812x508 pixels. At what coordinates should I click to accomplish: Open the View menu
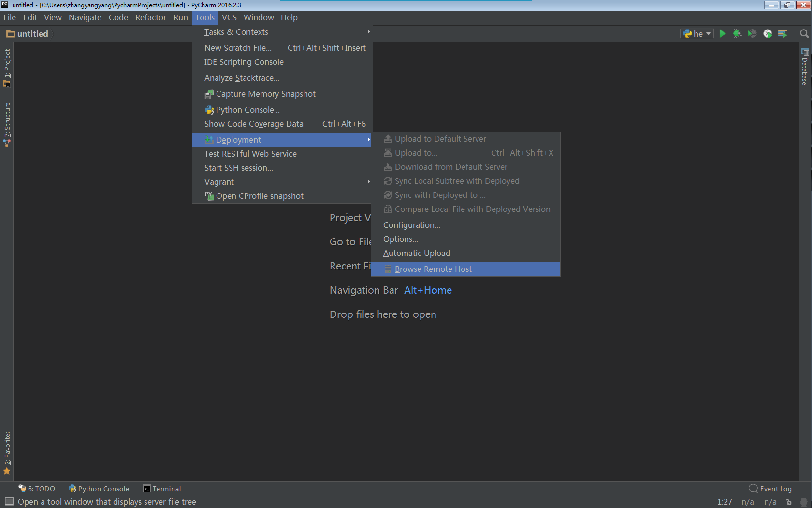coord(53,17)
